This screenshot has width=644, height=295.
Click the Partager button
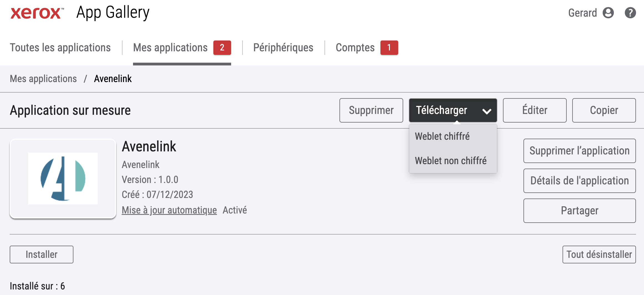pos(579,211)
